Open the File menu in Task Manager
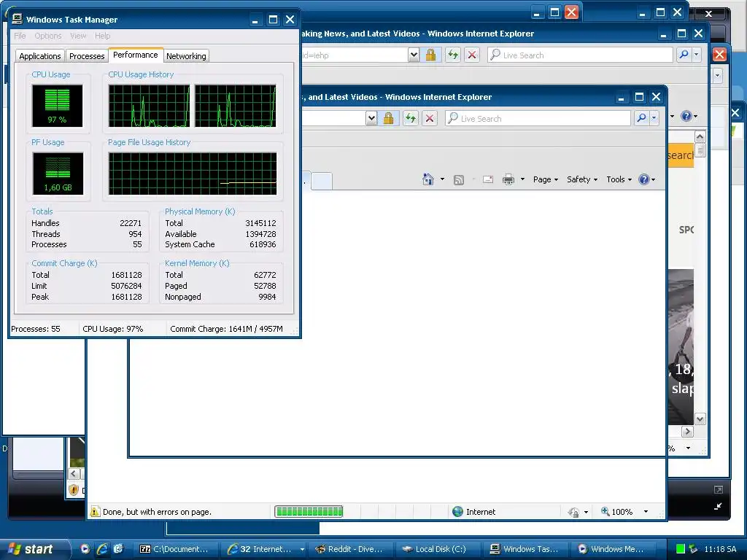Screen dimensions: 747x560 [20, 36]
